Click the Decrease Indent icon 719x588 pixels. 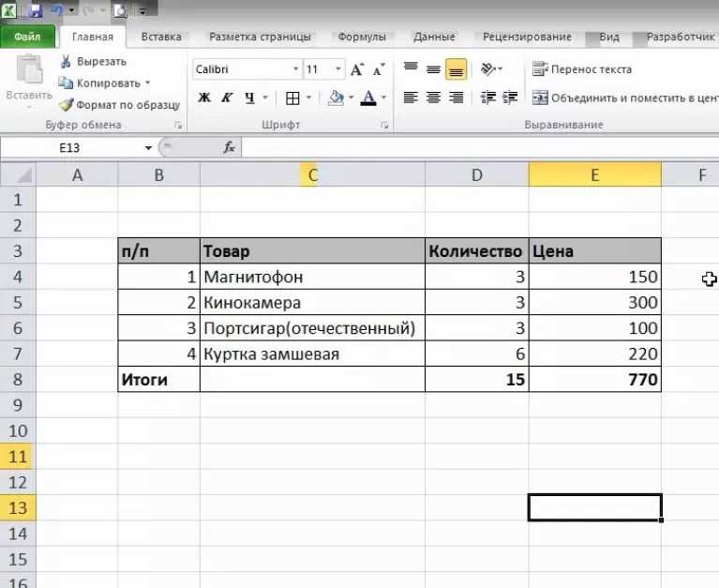click(487, 98)
